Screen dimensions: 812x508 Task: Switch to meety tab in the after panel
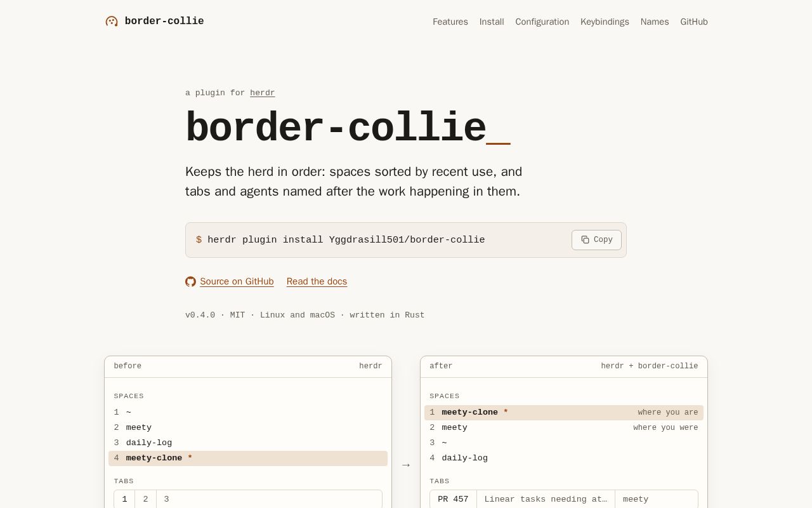636,499
